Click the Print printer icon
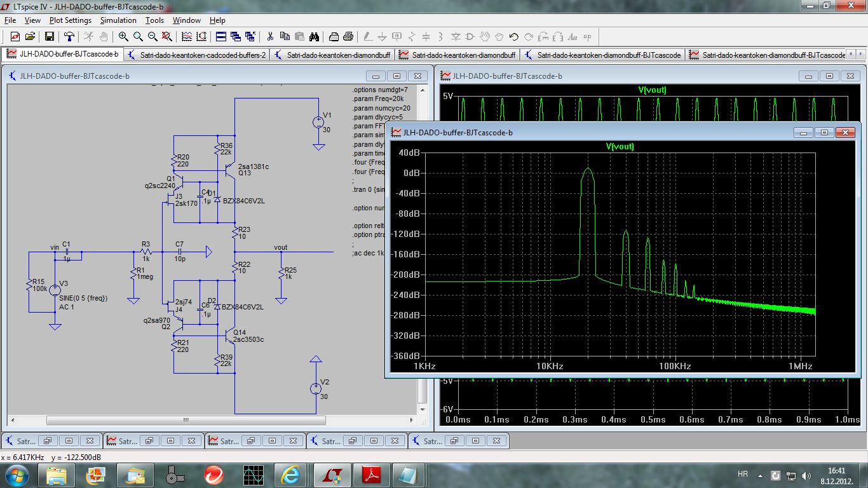868x488 pixels. point(334,37)
